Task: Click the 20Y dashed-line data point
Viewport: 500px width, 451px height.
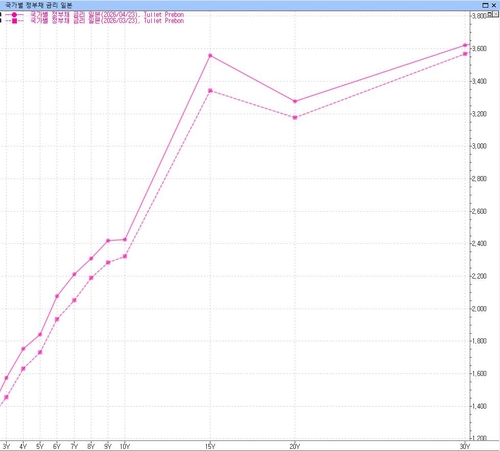Action: [295, 117]
